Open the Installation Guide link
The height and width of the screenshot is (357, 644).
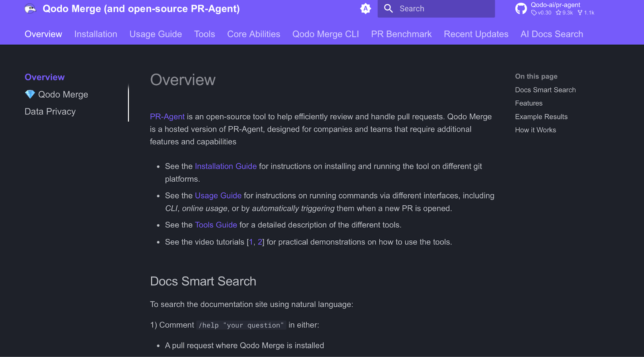pos(226,166)
